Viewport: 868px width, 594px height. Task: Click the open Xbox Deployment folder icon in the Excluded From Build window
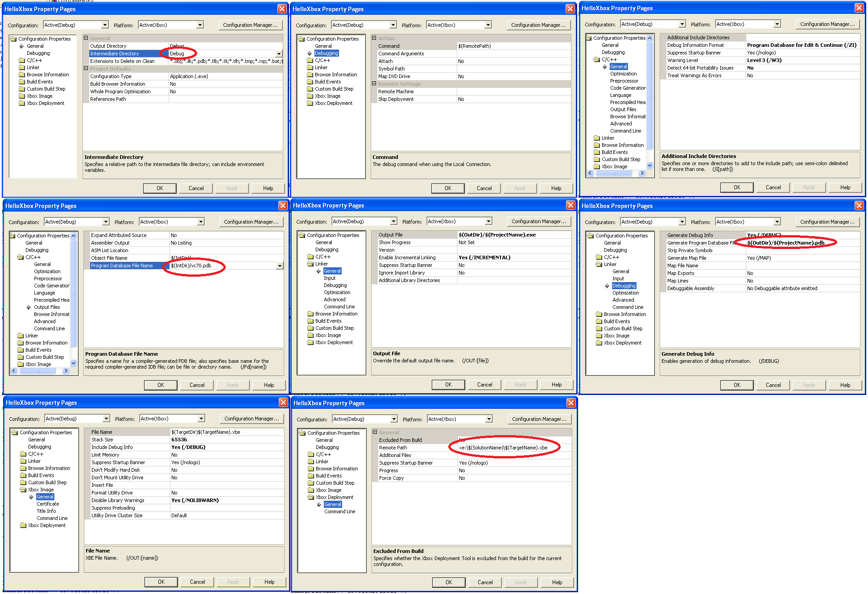click(311, 497)
